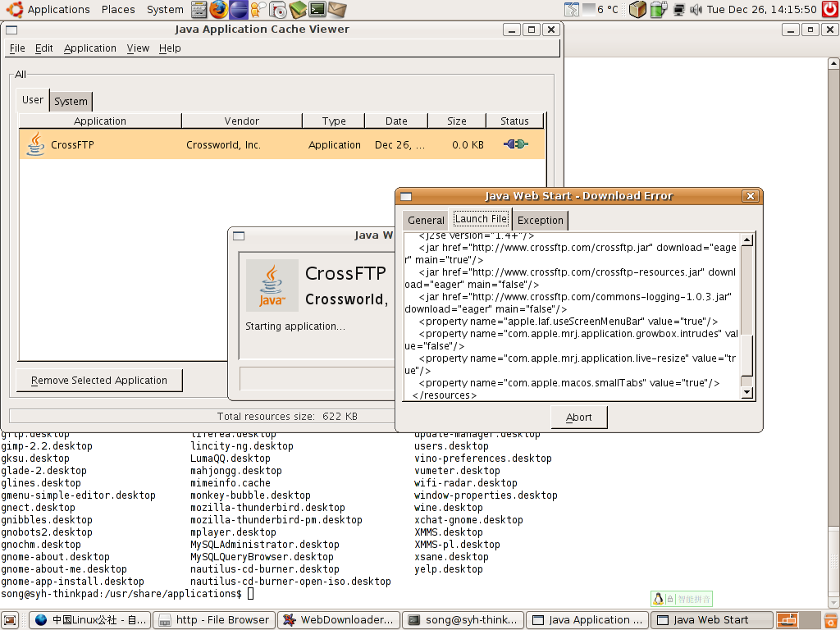Click Remove Selected Application button

click(x=99, y=381)
